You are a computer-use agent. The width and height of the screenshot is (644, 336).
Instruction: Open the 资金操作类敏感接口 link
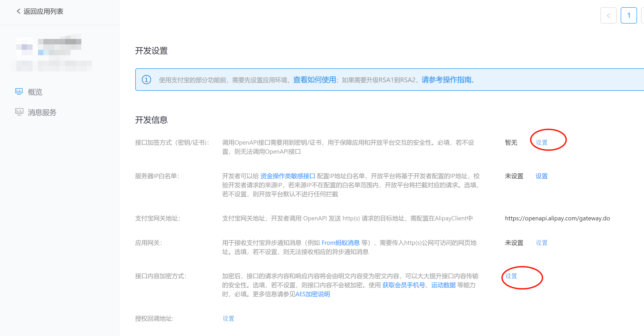tap(288, 176)
